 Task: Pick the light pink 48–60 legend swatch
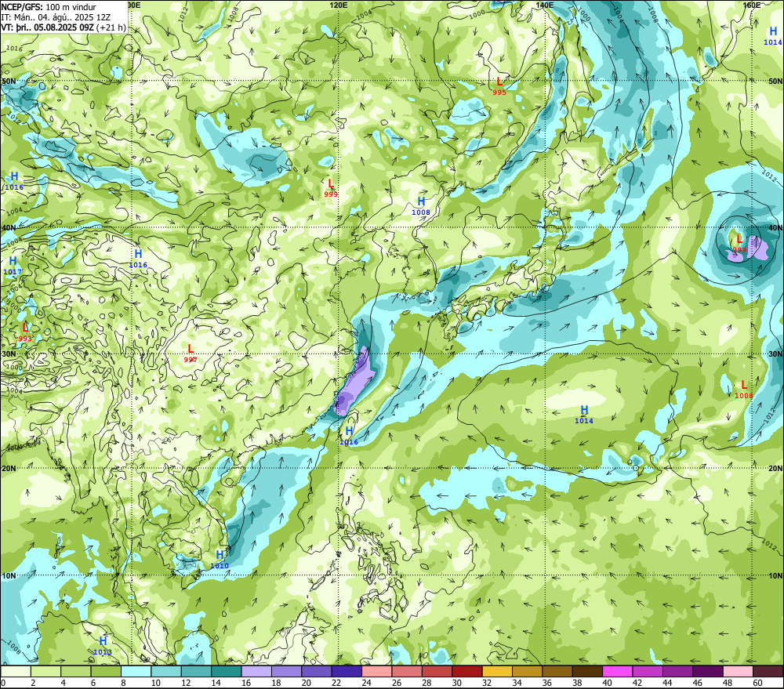(739, 672)
